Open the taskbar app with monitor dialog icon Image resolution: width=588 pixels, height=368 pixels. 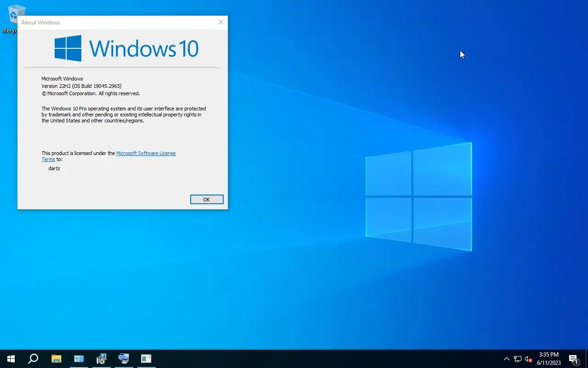[x=124, y=359]
